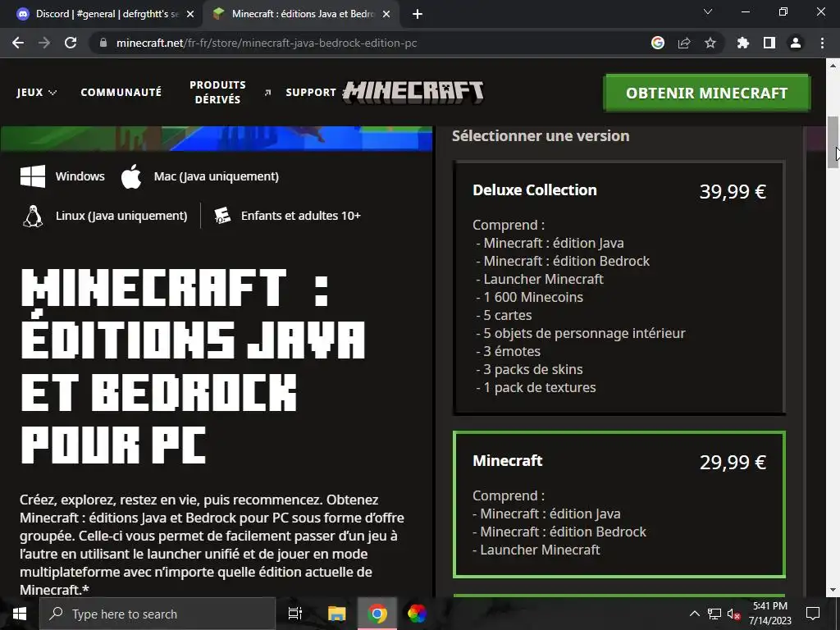Reload the current page
Image resolution: width=840 pixels, height=630 pixels.
[x=71, y=43]
